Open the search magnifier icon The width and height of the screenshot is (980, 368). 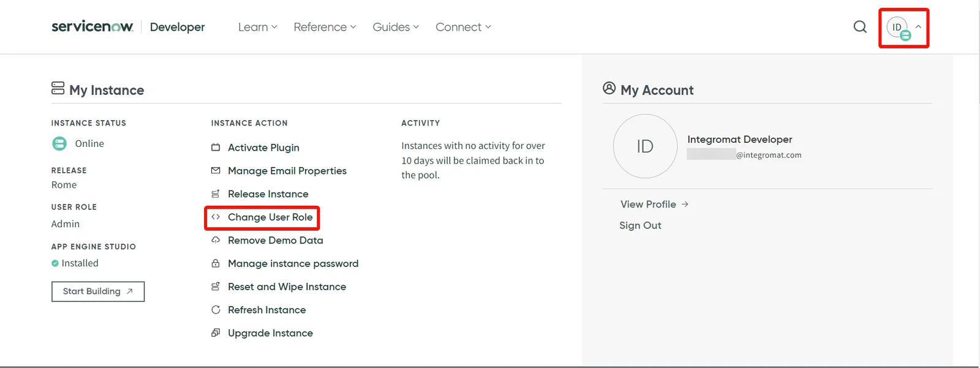point(860,27)
